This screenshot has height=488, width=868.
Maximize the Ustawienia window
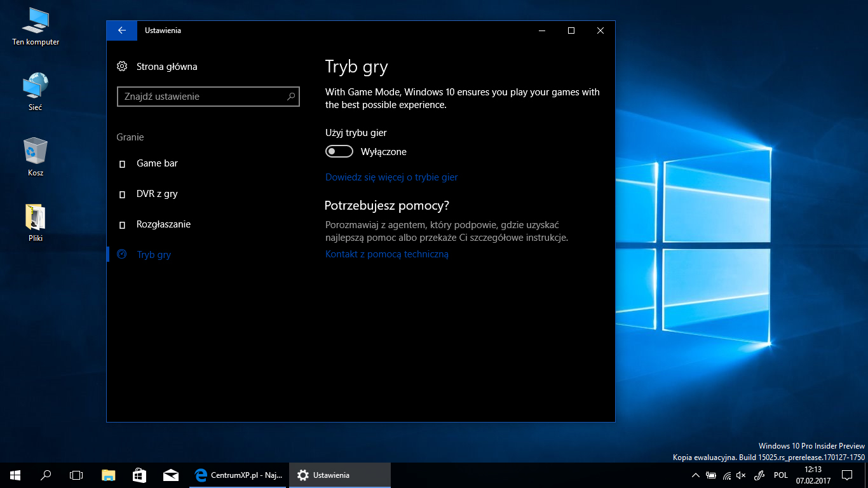click(571, 30)
